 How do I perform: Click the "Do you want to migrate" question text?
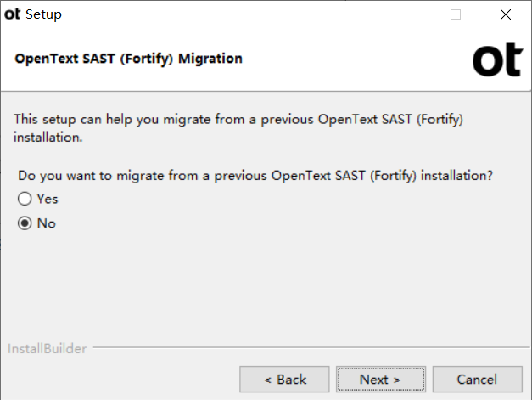point(255,176)
